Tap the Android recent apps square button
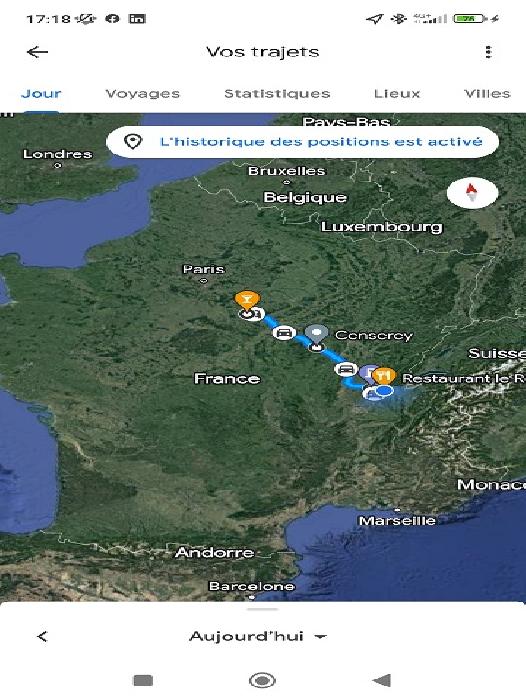This screenshot has width=526, height=700. pos(143,681)
